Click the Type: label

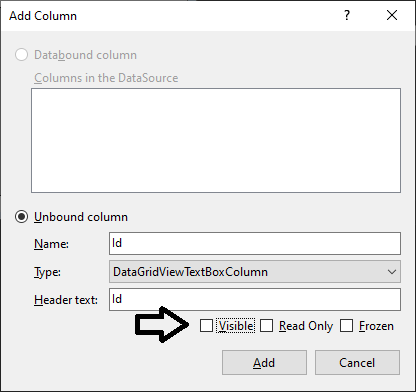(47, 272)
